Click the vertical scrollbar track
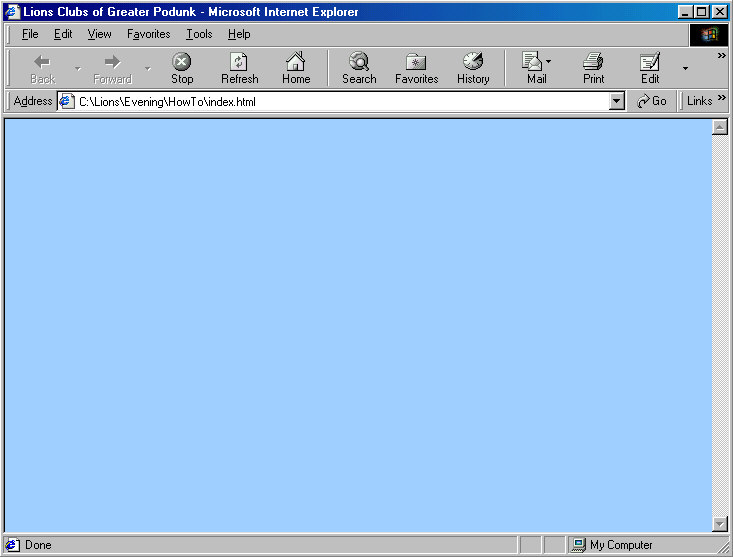Viewport: 733px width, 557px height. pyautogui.click(x=719, y=325)
